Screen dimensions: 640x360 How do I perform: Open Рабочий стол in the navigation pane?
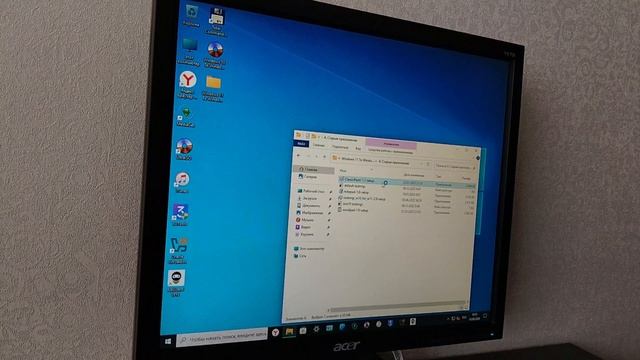click(x=312, y=191)
